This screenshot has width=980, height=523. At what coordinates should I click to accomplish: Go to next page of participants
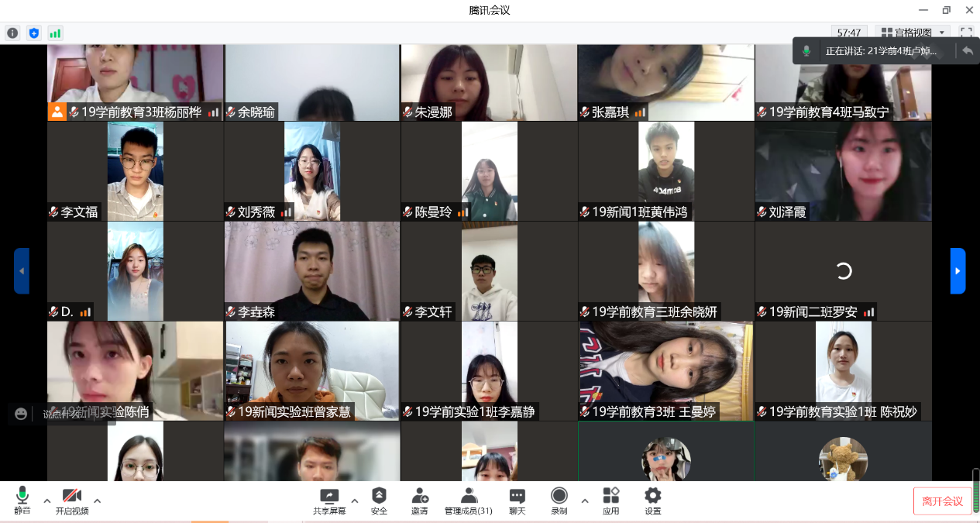[958, 271]
